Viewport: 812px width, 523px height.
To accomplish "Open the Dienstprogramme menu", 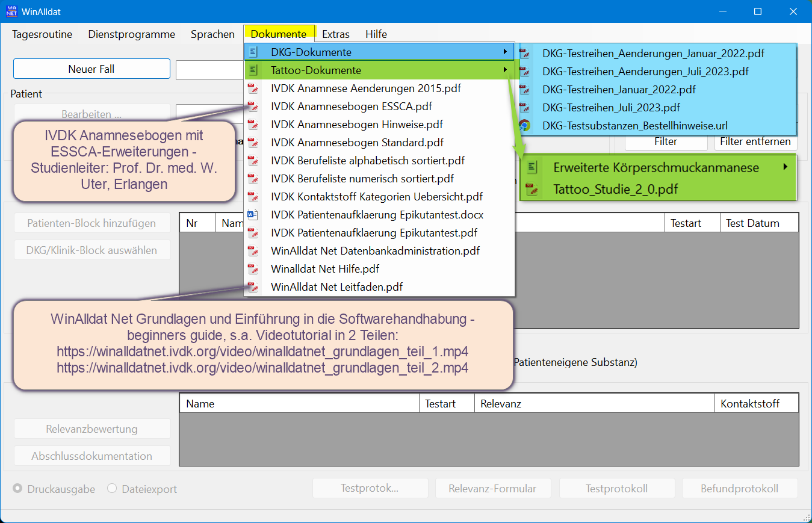I will [131, 34].
